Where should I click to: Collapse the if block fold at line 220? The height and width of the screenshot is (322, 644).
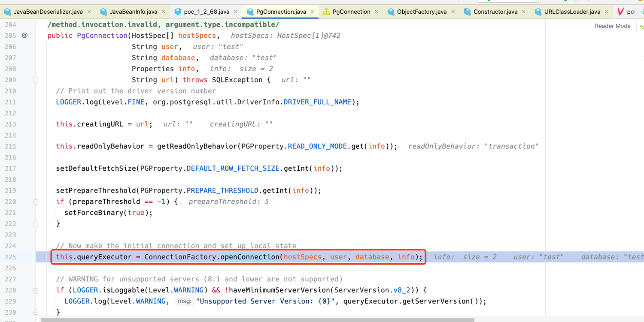pos(36,202)
